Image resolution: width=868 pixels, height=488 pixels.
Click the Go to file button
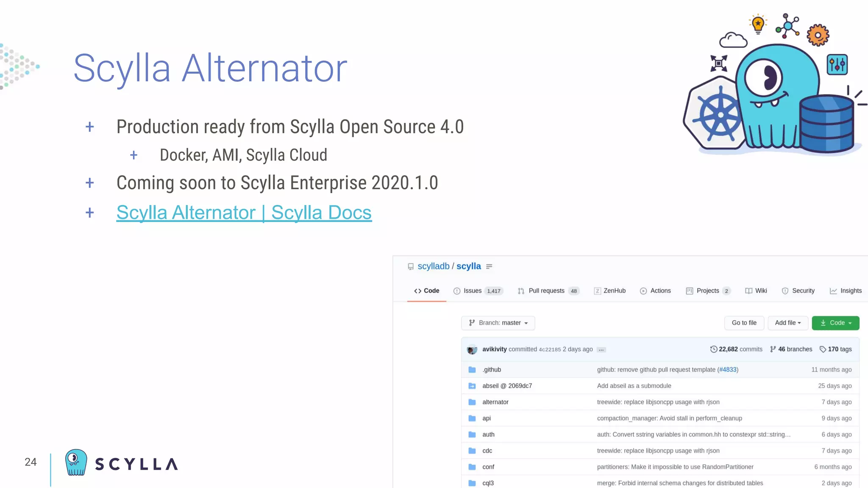point(744,323)
